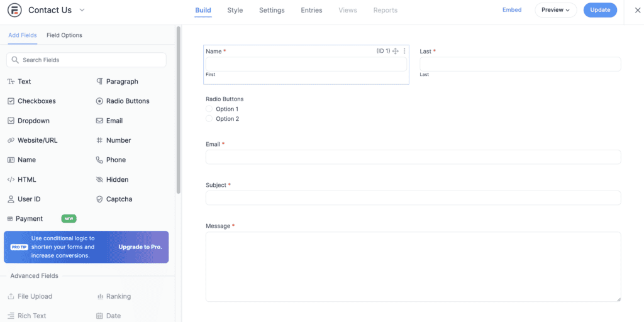This screenshot has height=322, width=644.
Task: Click the Radio Buttons field label in form
Action: (x=225, y=99)
